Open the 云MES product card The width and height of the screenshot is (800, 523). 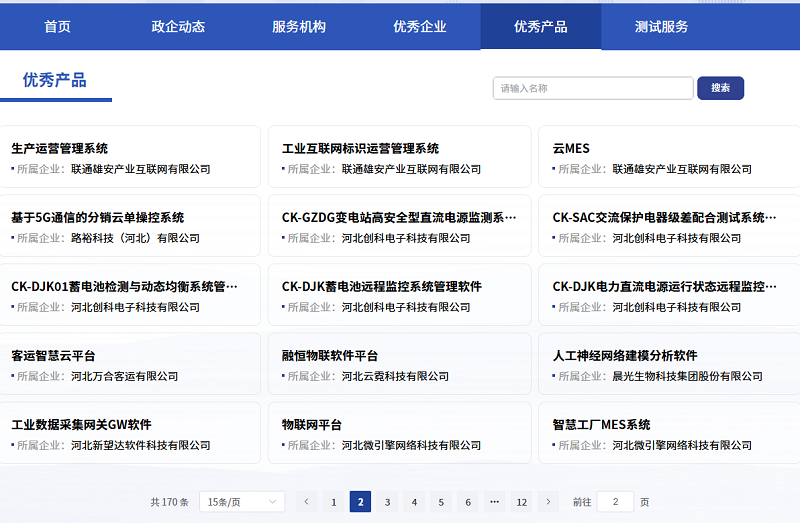click(669, 157)
